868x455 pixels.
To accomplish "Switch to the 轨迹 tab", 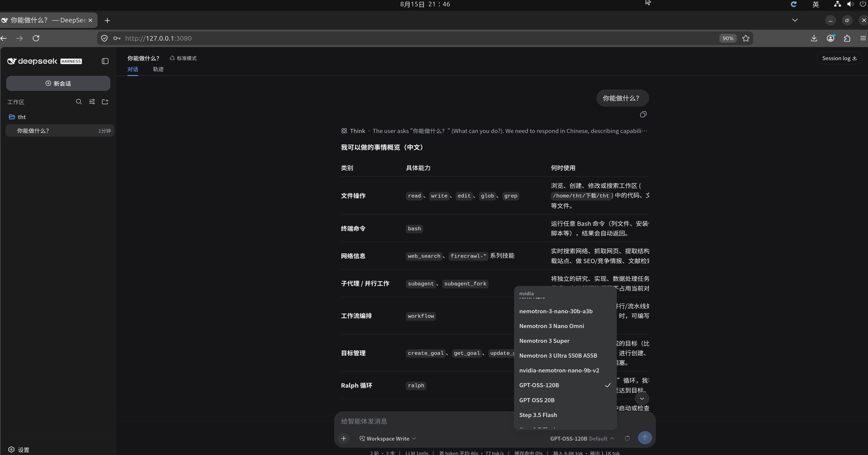I will click(x=158, y=69).
